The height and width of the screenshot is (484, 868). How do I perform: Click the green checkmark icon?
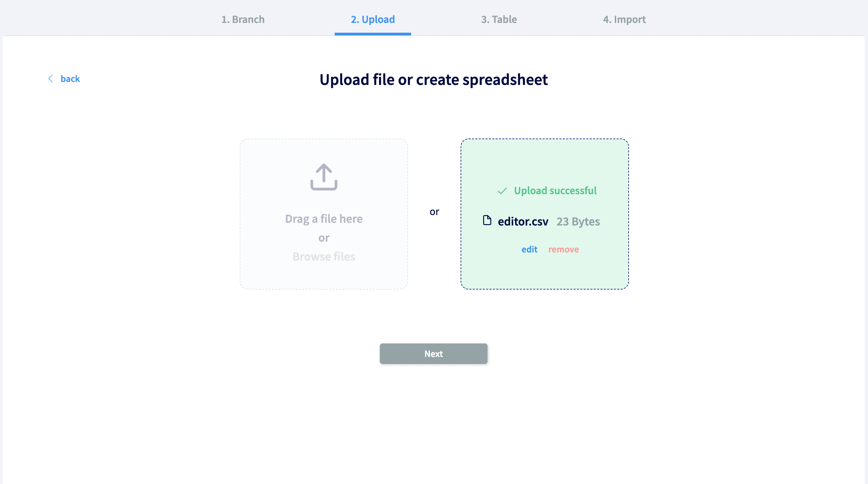click(502, 190)
